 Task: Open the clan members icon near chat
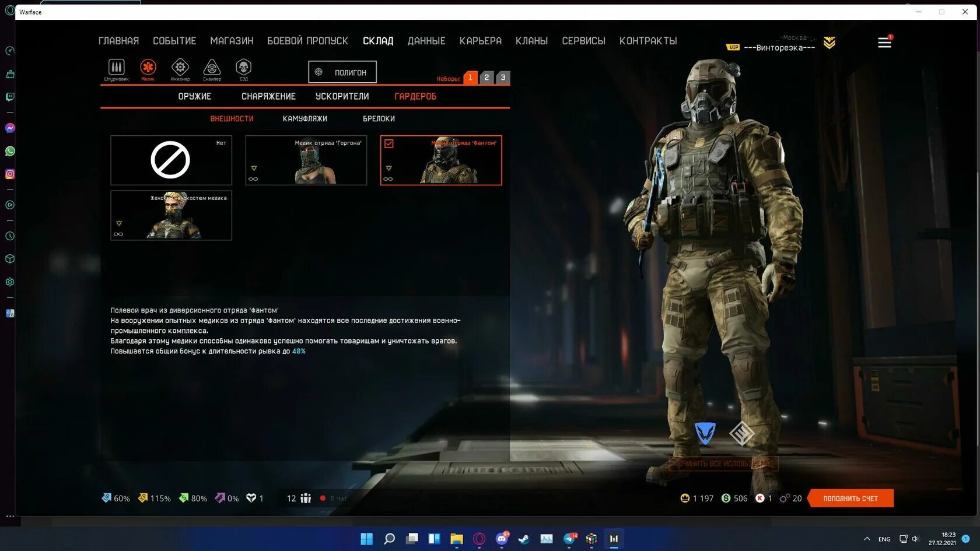[306, 498]
